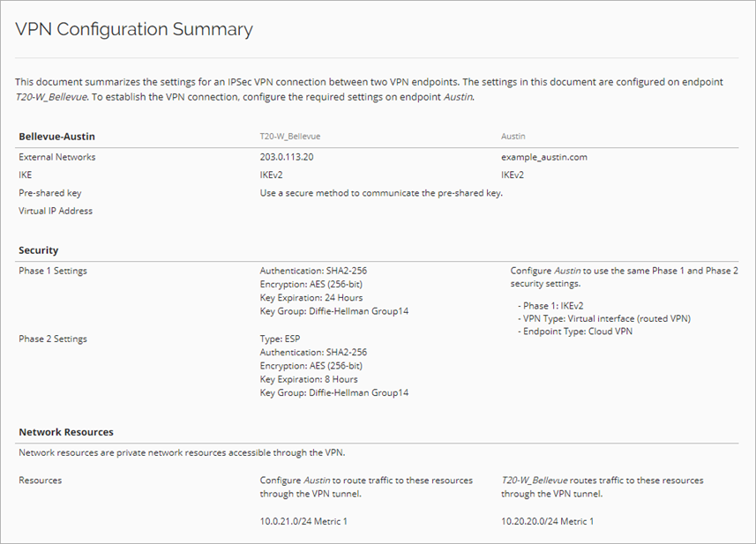
Task: Click the T20-W_Bellevue column header
Action: (289, 137)
